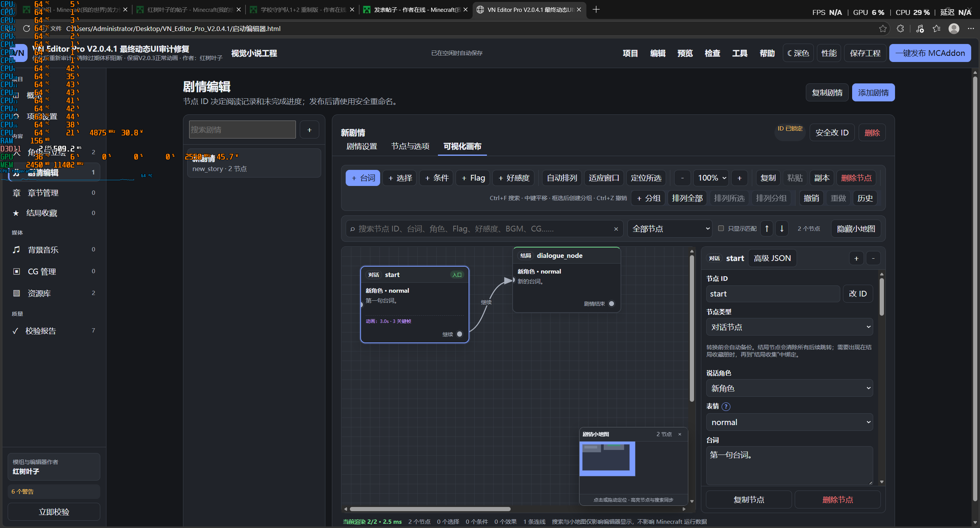Refresh the page with reload icon
980x528 pixels.
tap(26, 29)
